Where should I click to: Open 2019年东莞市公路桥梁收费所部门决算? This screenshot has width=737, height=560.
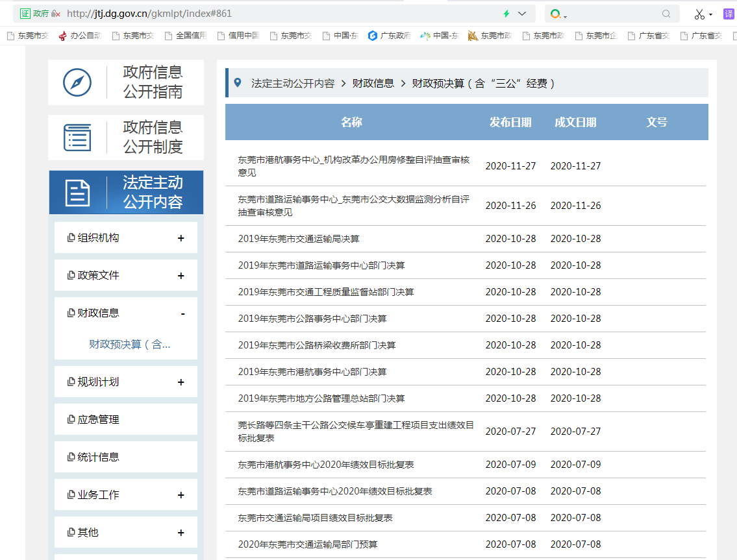(x=317, y=345)
